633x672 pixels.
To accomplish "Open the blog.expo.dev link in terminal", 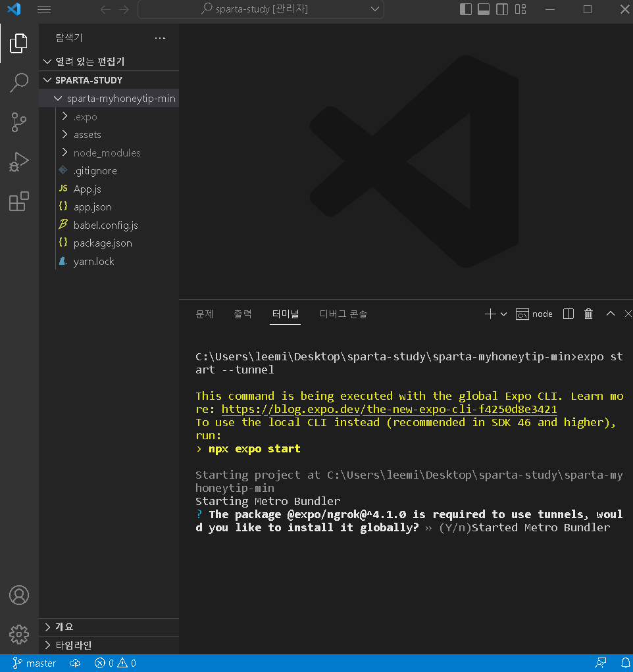I will click(x=389, y=409).
